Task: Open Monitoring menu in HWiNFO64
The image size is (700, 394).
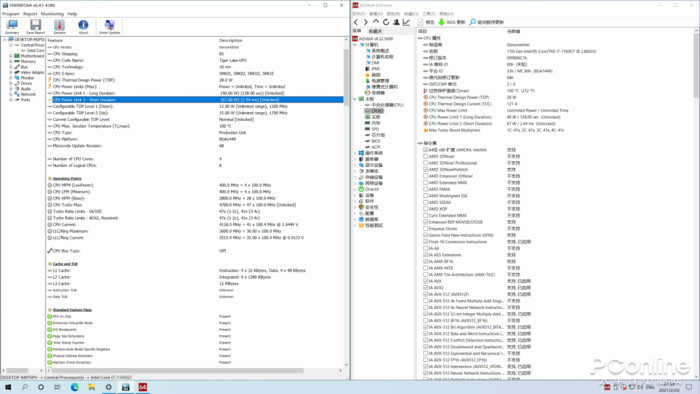Action: click(52, 14)
